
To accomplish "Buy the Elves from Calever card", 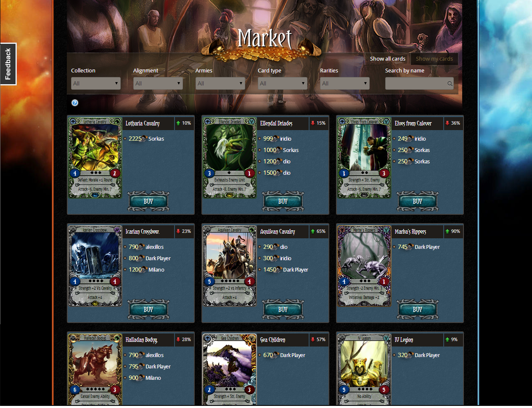I will click(x=418, y=201).
